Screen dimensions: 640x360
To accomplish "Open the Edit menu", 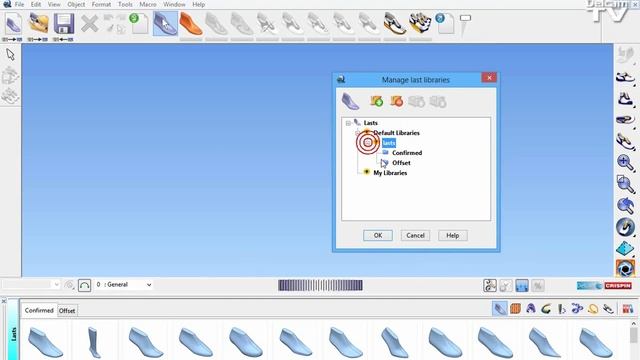I will coord(36,4).
